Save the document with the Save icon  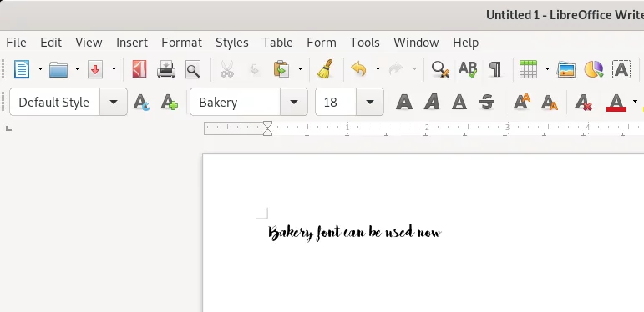click(95, 69)
